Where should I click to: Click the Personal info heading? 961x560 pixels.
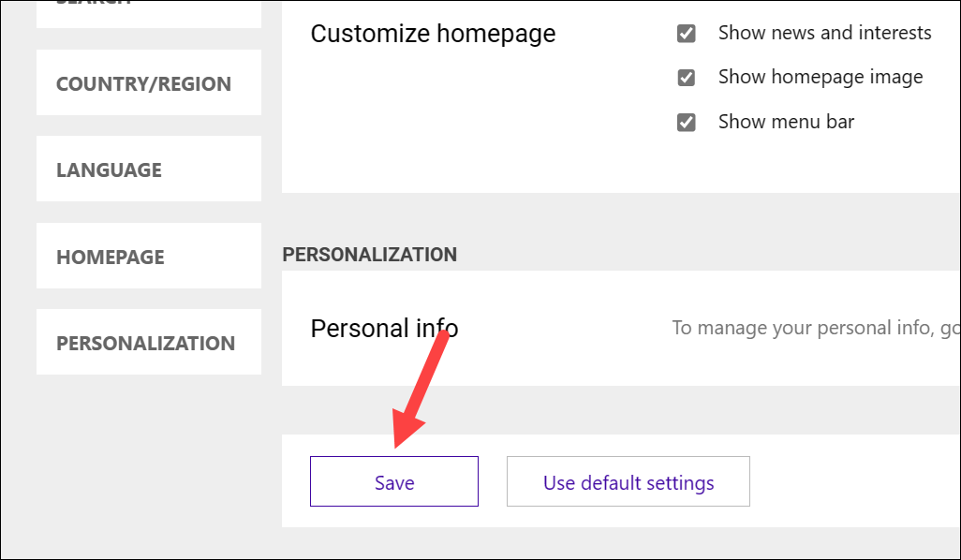(x=384, y=329)
